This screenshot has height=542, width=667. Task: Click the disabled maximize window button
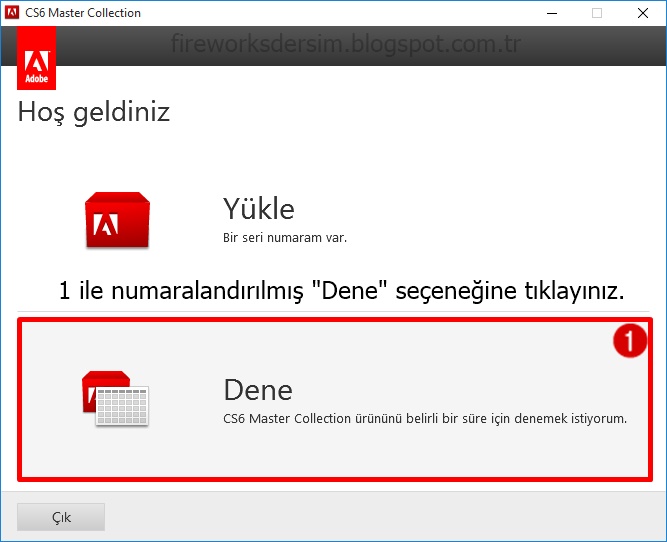[597, 13]
